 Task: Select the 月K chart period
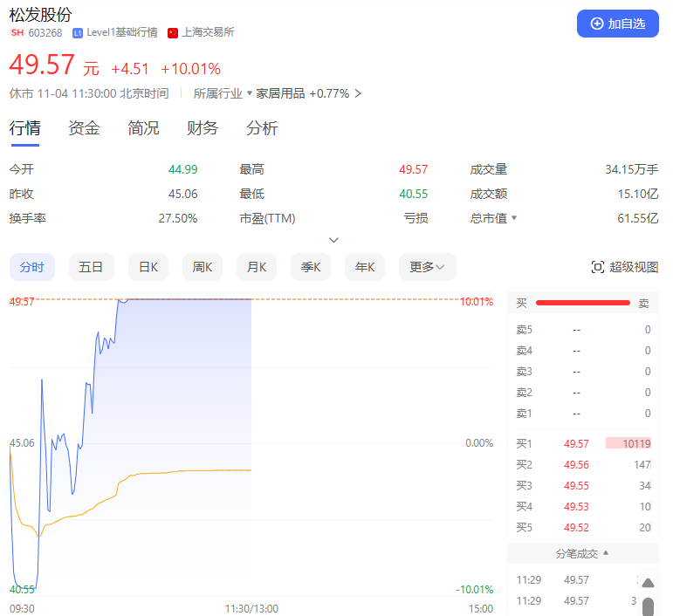pos(257,267)
